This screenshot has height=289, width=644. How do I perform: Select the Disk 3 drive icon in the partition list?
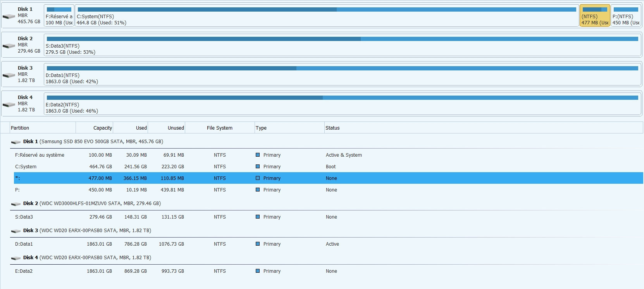pos(16,231)
